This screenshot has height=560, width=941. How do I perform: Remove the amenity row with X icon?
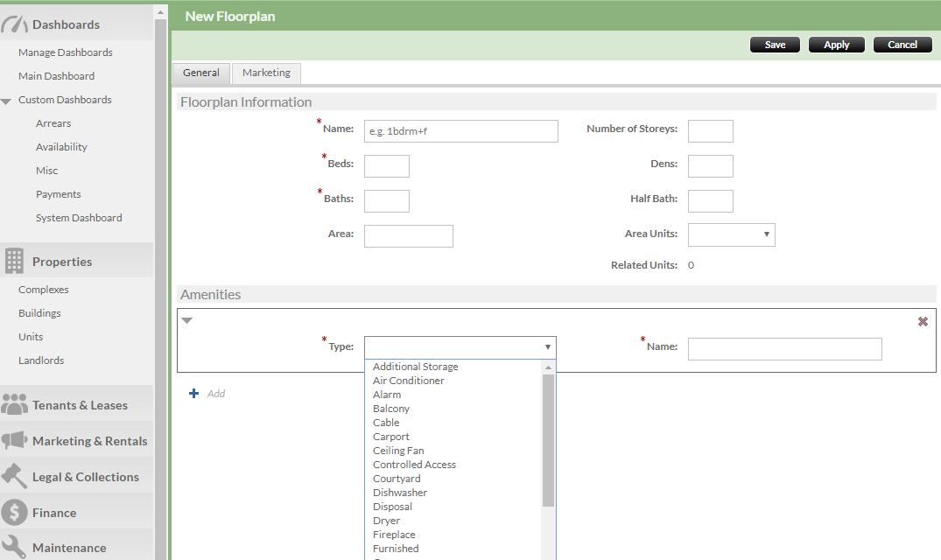(923, 322)
